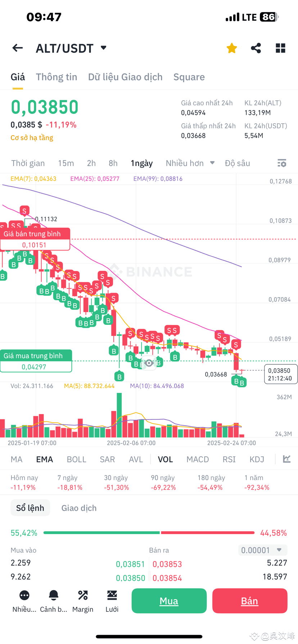
Task: Enable the RSI indicator
Action: [229, 459]
